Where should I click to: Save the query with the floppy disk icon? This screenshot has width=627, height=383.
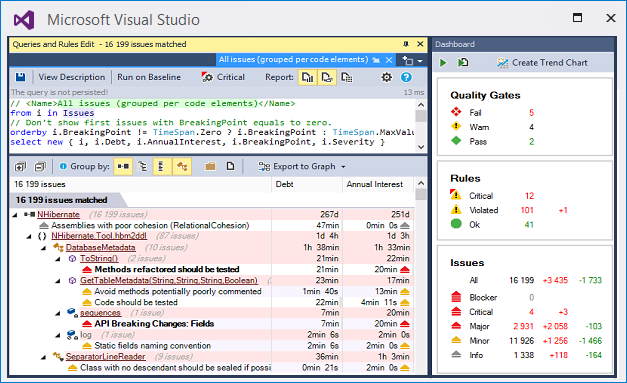20,77
